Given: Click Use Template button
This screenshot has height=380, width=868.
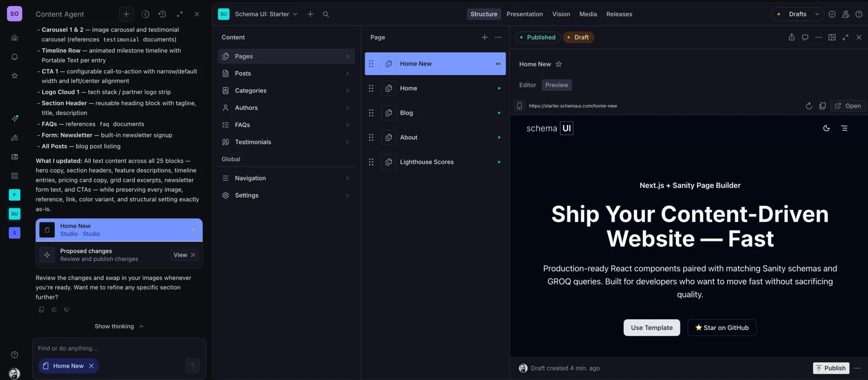Looking at the screenshot, I should 651,328.
